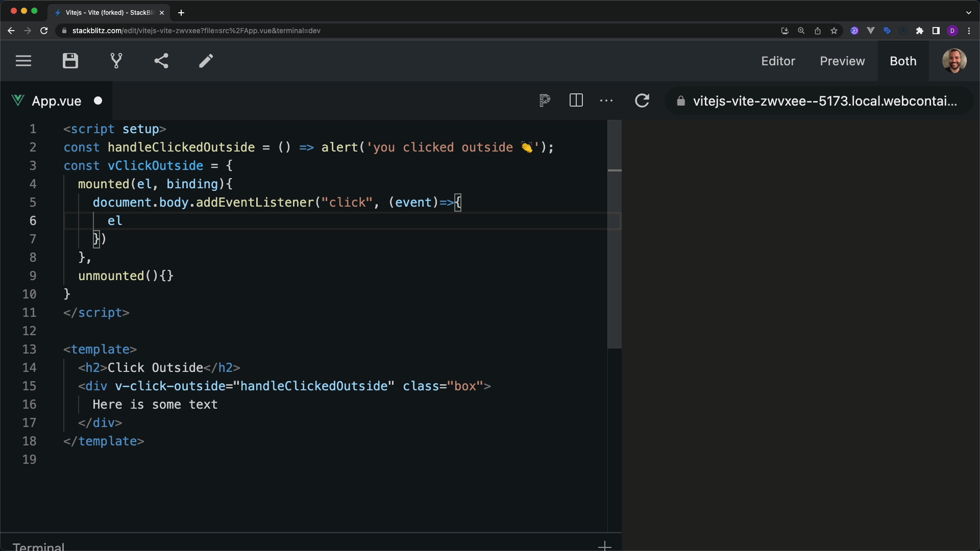This screenshot has height=551, width=980.
Task: Click the h2 Click Outside heading line
Action: [x=159, y=367]
